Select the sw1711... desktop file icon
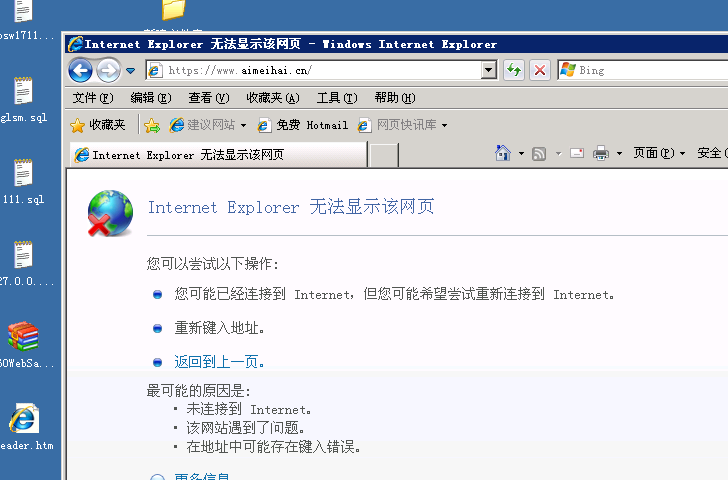 pyautogui.click(x=24, y=20)
